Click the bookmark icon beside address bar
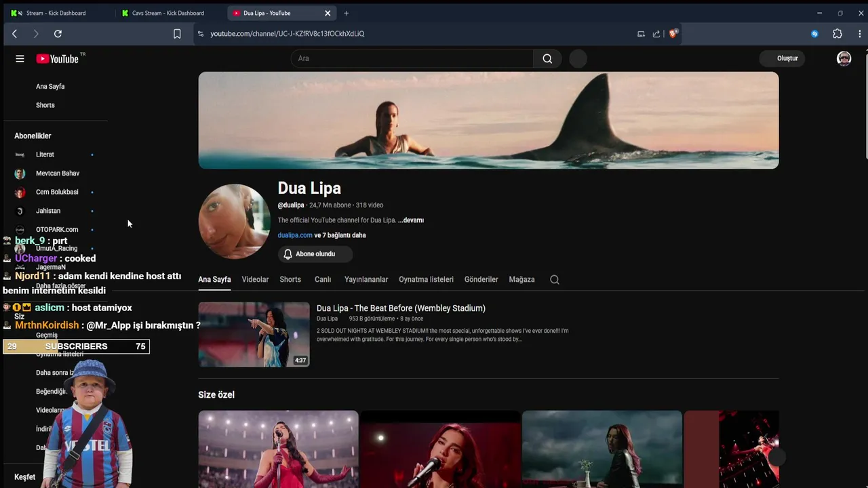 click(177, 33)
